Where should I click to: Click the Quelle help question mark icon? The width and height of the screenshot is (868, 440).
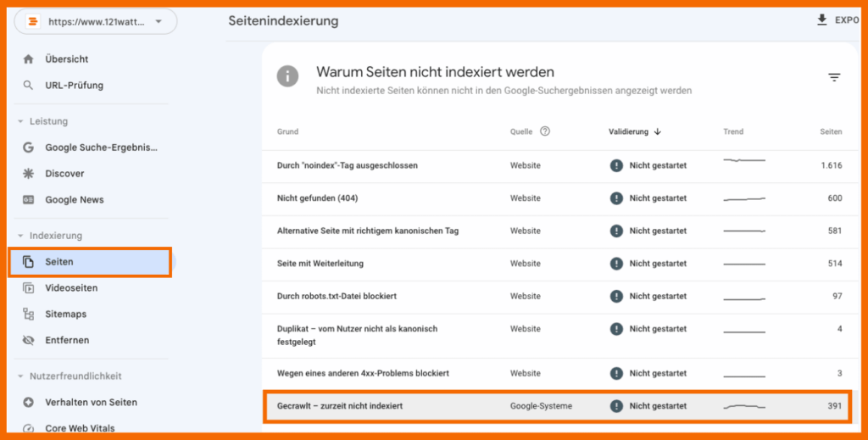(545, 131)
